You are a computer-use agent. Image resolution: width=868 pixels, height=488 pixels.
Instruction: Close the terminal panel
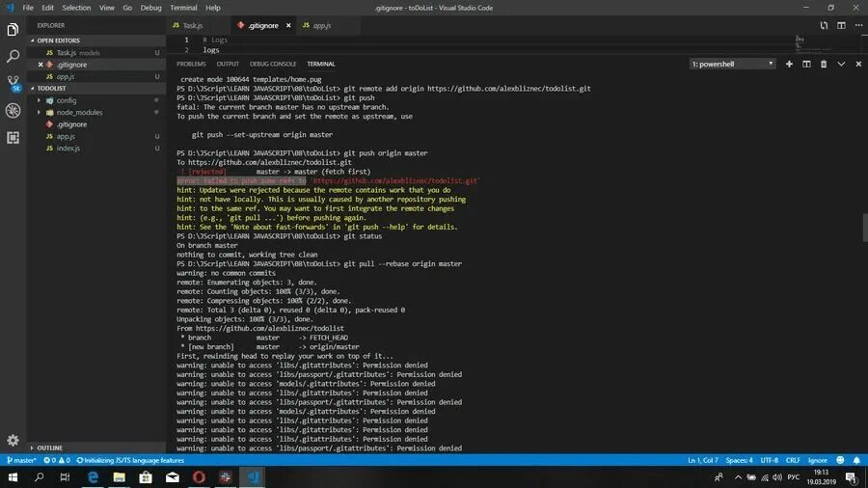858,65
